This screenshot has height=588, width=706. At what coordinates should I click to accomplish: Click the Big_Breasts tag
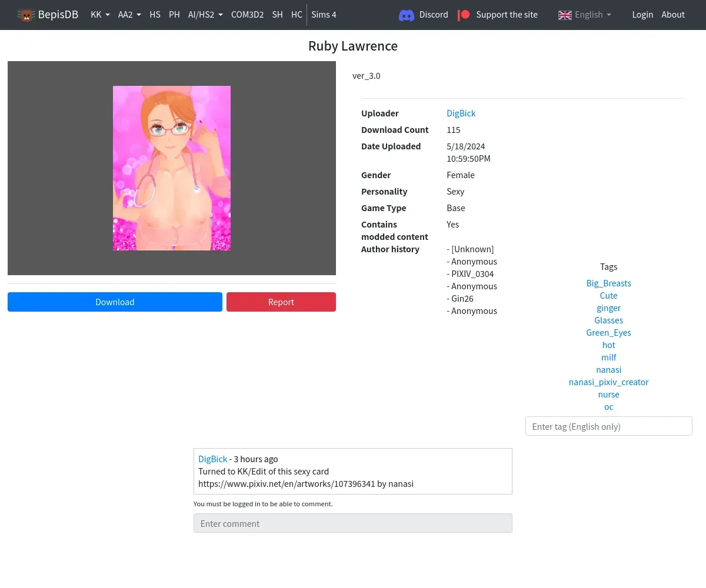(x=608, y=283)
